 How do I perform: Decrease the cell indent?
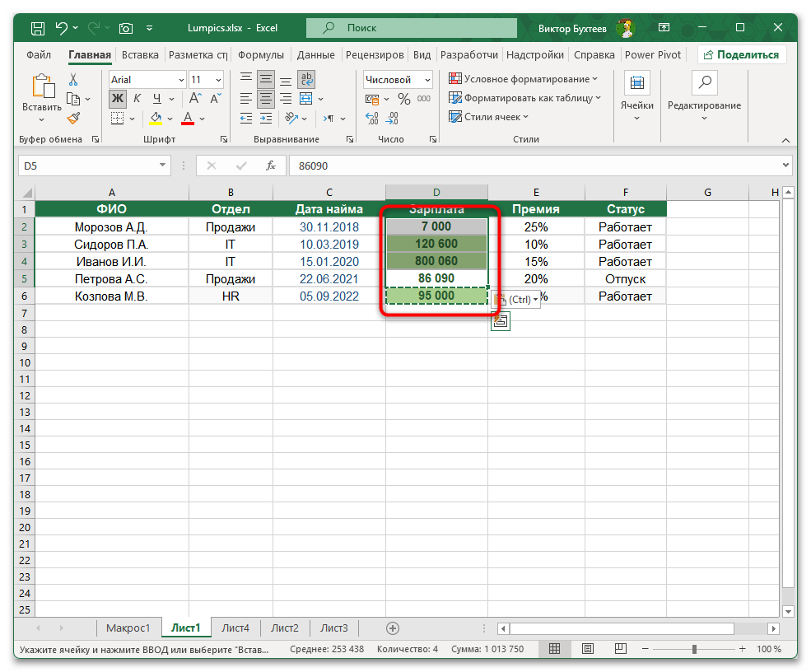(x=246, y=119)
